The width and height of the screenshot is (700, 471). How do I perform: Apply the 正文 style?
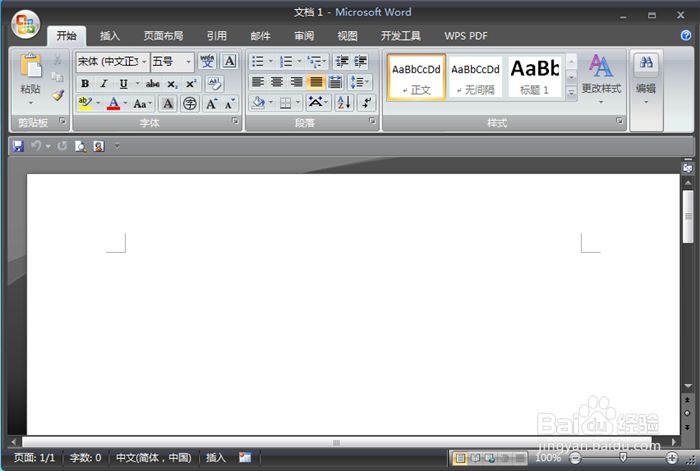pos(416,77)
